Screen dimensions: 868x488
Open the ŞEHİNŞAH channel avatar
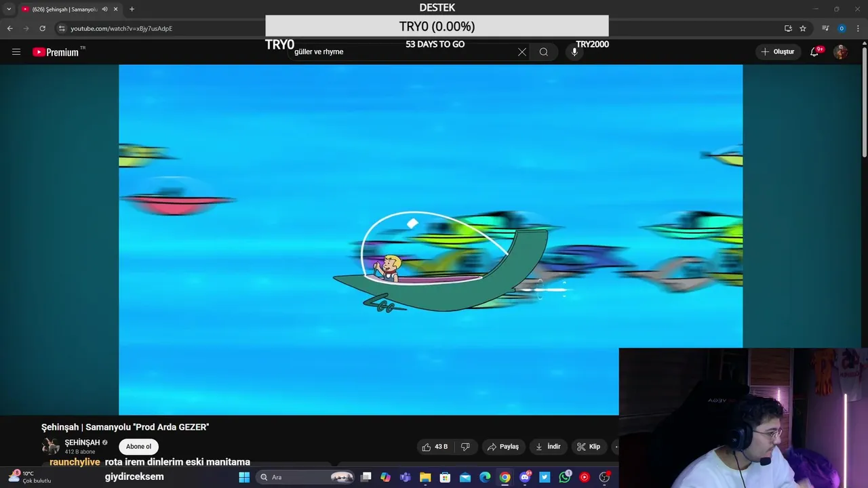pos(51,446)
